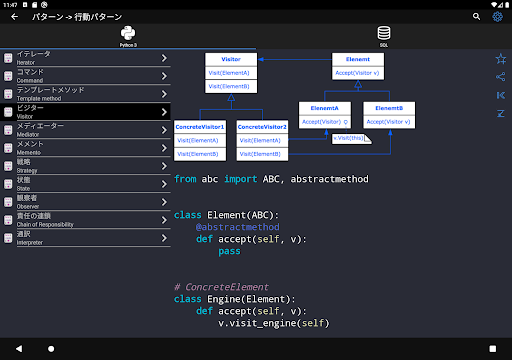512x360 pixels.
Task: Open settings via the gear icon
Action: pos(497,17)
